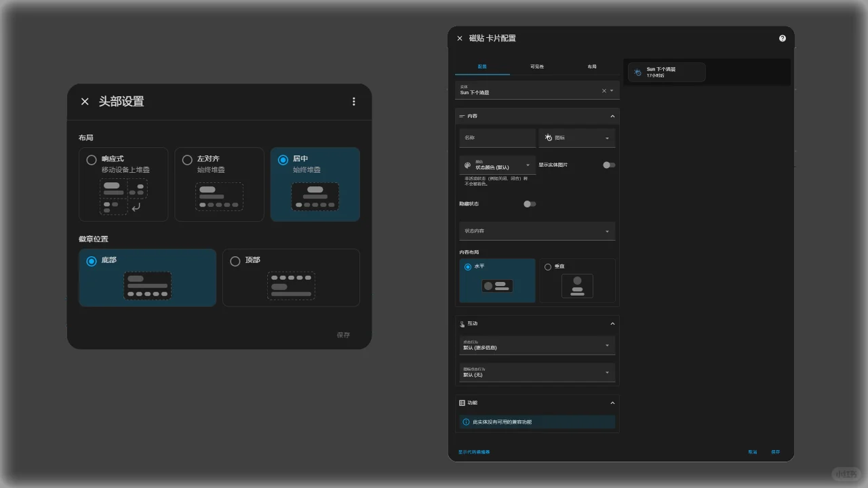This screenshot has height=488, width=868.
Task: Click the drag handle icon beside 内容
Action: pyautogui.click(x=462, y=116)
